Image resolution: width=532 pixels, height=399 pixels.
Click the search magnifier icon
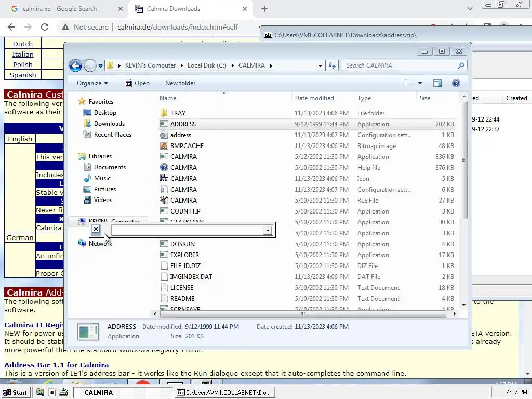[461, 65]
